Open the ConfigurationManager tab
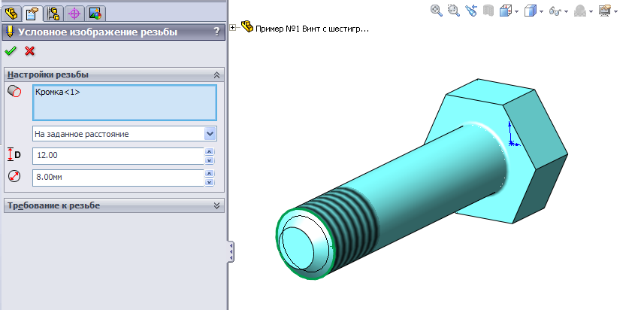 pos(53,14)
